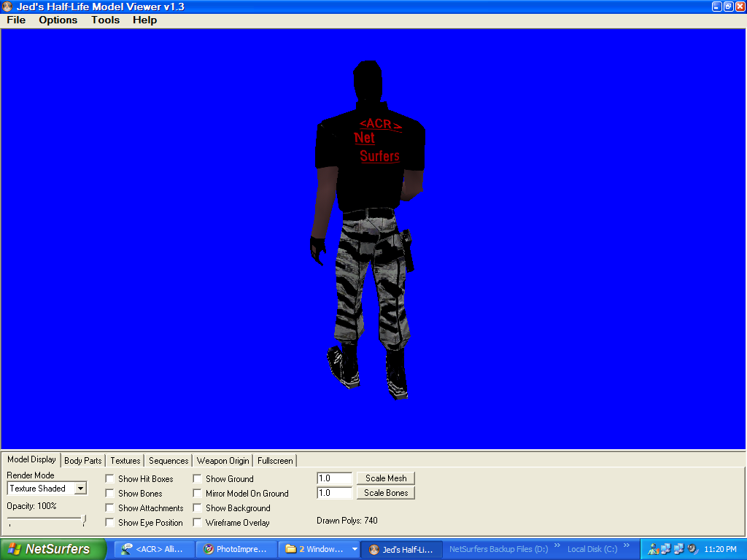Click the third tray network connection icon
Viewport: 747px width, 560px height.
(679, 549)
